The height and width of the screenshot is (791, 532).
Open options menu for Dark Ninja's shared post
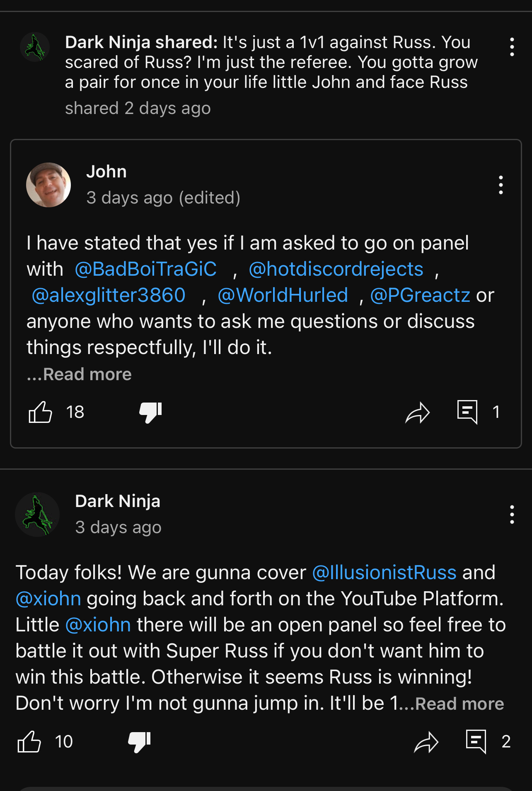(x=512, y=47)
